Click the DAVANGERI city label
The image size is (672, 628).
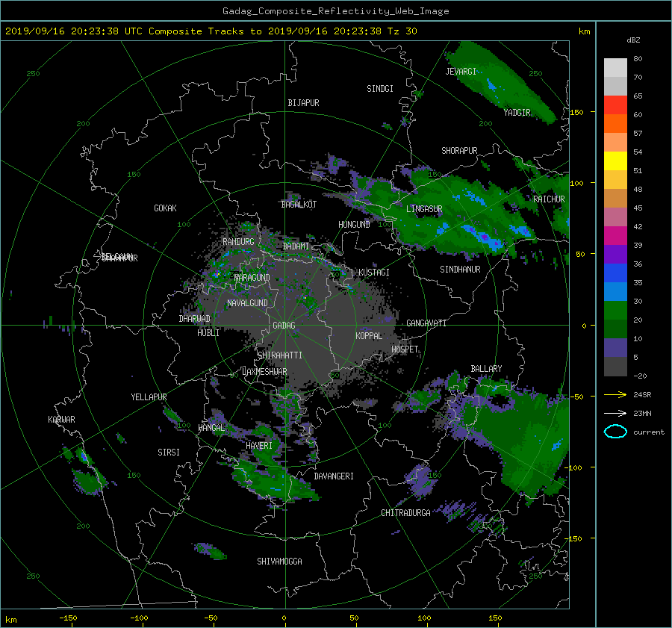[x=334, y=476]
